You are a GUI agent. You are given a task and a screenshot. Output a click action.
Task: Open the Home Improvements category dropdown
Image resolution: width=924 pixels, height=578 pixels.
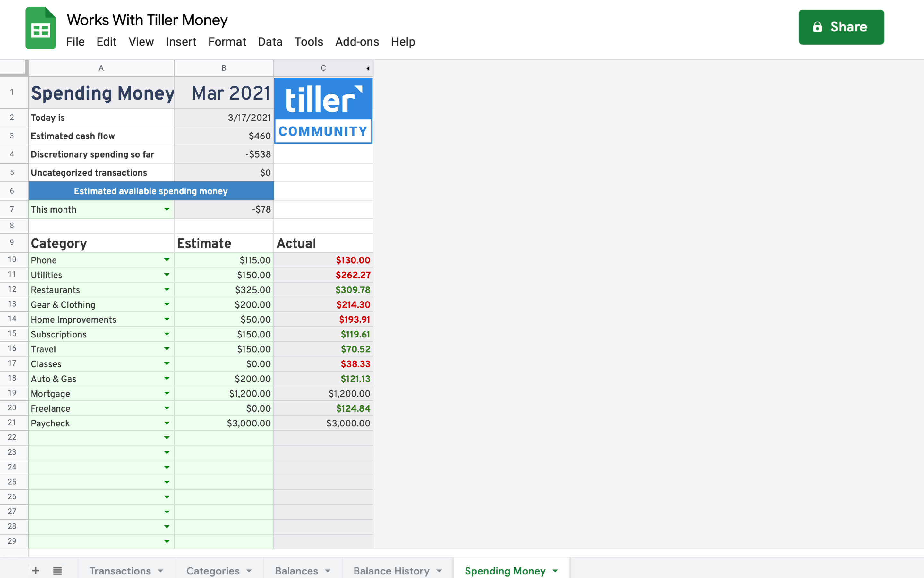pos(167,319)
